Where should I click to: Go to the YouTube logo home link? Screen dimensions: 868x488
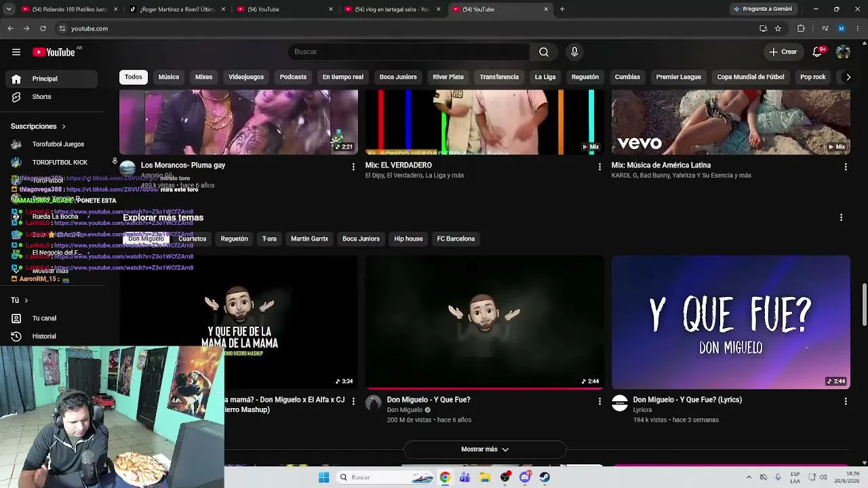click(54, 52)
